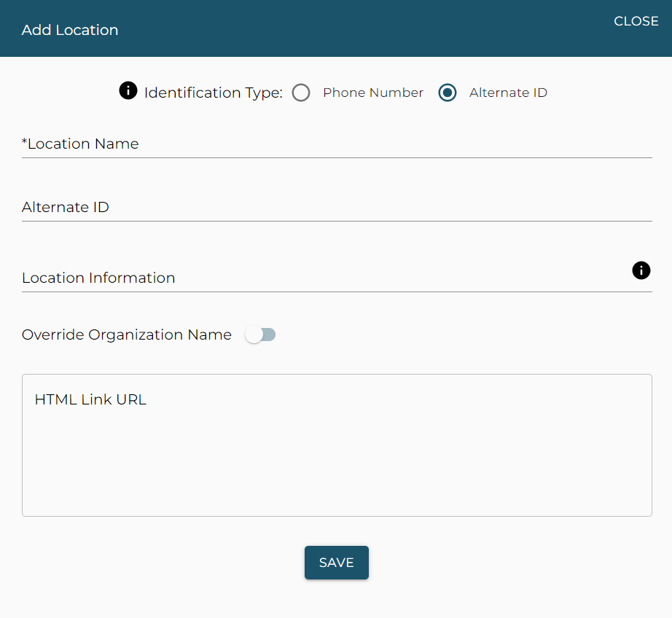The width and height of the screenshot is (672, 618).
Task: Click the "Alternate ID" radio option label text
Action: tap(508, 93)
